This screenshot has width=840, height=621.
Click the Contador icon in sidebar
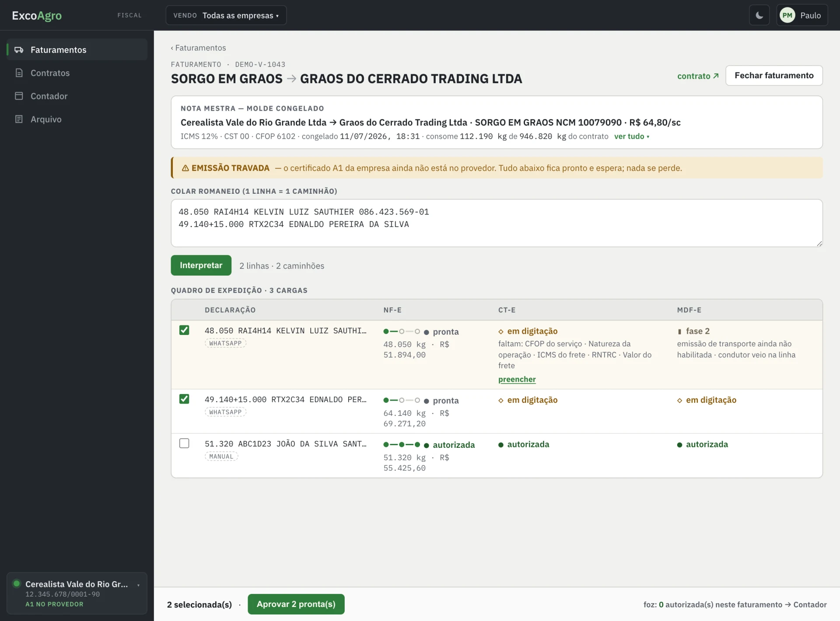[x=19, y=96]
